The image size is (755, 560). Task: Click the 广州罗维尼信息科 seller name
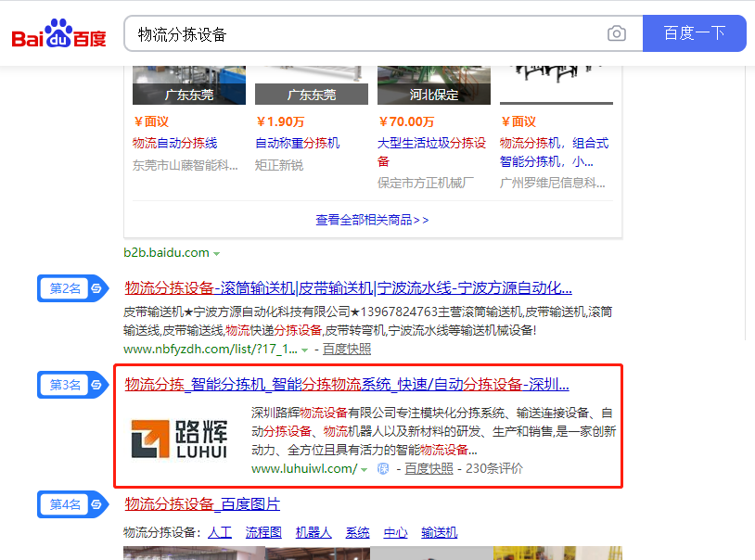pyautogui.click(x=552, y=183)
